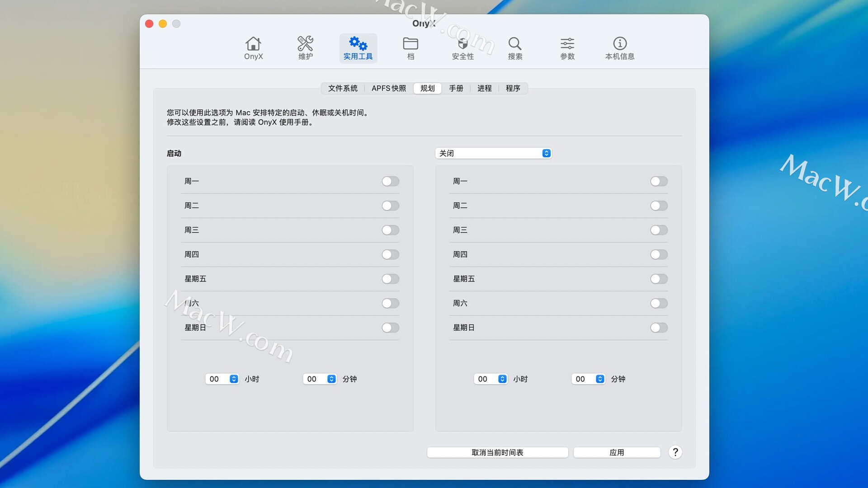Open the 安全性 shield icon
This screenshot has width=868, height=488.
click(x=463, y=48)
